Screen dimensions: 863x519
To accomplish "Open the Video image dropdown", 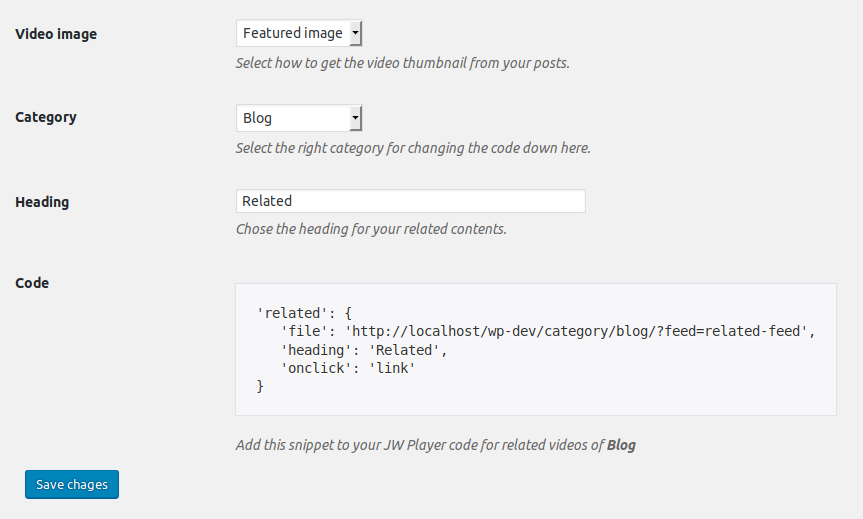I will [299, 33].
